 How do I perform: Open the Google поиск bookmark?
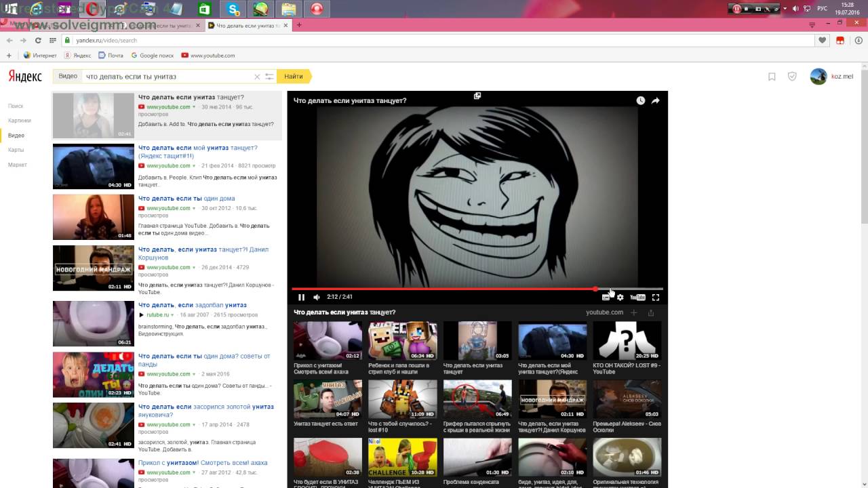click(153, 56)
